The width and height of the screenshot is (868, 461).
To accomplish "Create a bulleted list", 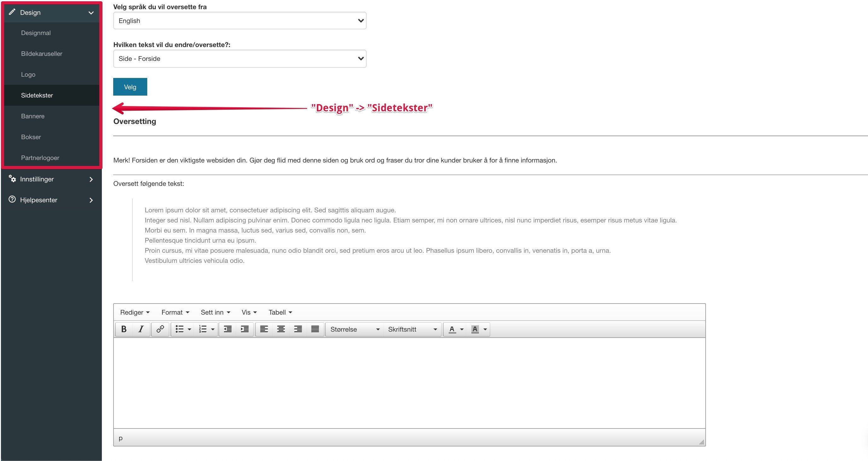I will pos(180,329).
